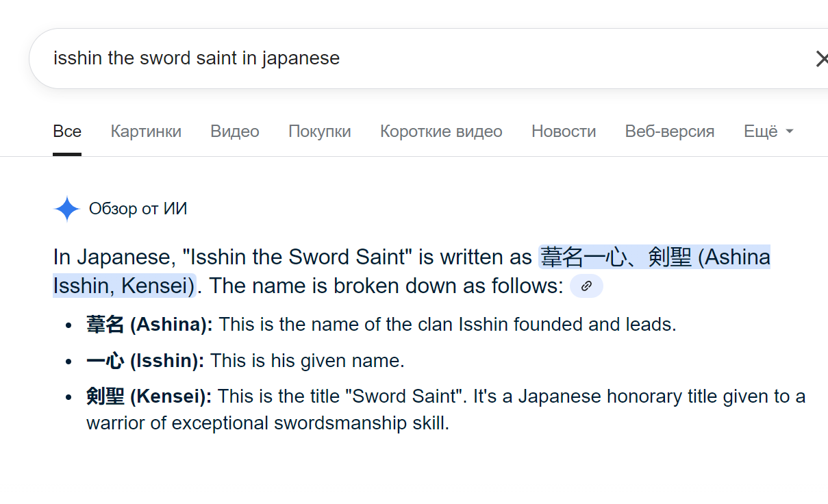Screen dimensions: 828x504
Task: Click the 葦名 (Ashina) bullet heading
Action: pos(149,325)
